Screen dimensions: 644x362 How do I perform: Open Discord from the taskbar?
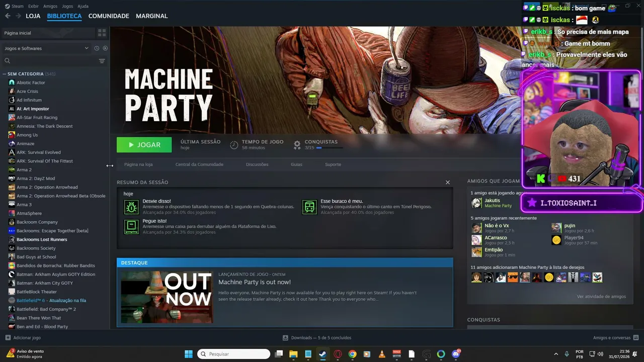pos(456,354)
